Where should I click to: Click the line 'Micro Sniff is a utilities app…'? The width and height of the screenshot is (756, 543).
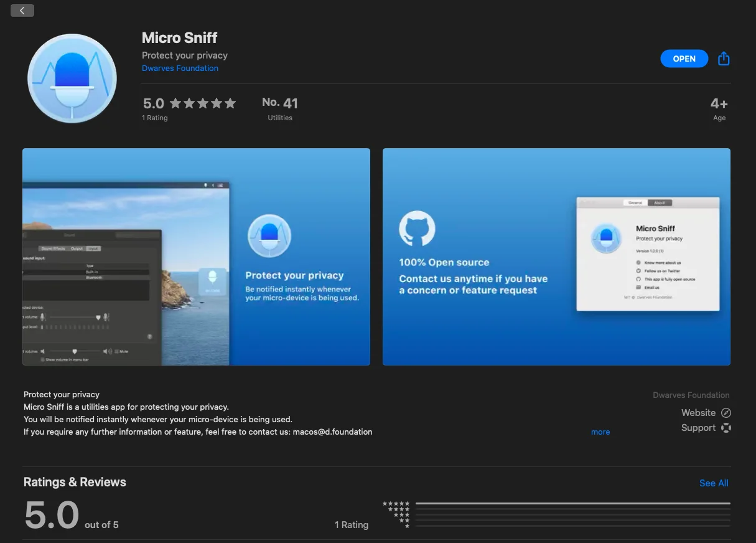click(x=126, y=407)
